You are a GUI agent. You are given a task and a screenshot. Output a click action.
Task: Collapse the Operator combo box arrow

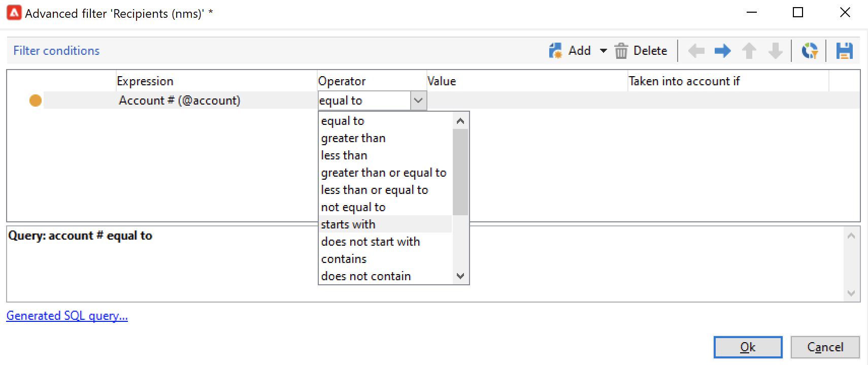(x=418, y=101)
